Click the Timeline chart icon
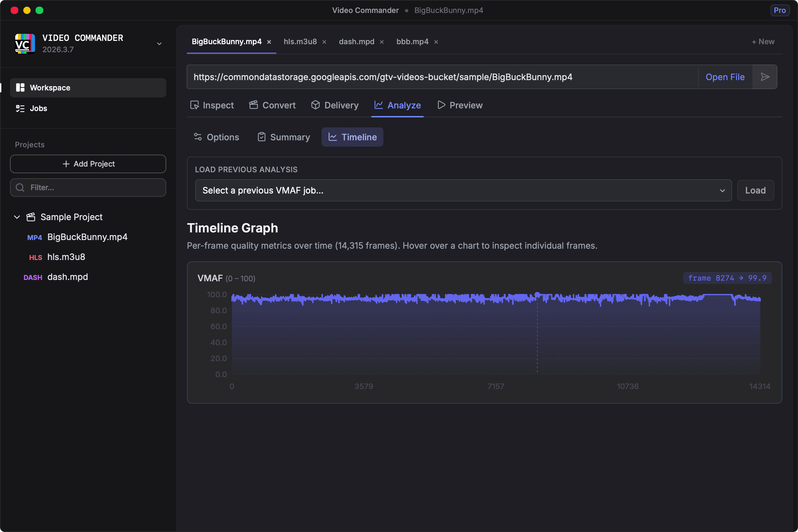This screenshot has width=798, height=532. pyautogui.click(x=332, y=137)
